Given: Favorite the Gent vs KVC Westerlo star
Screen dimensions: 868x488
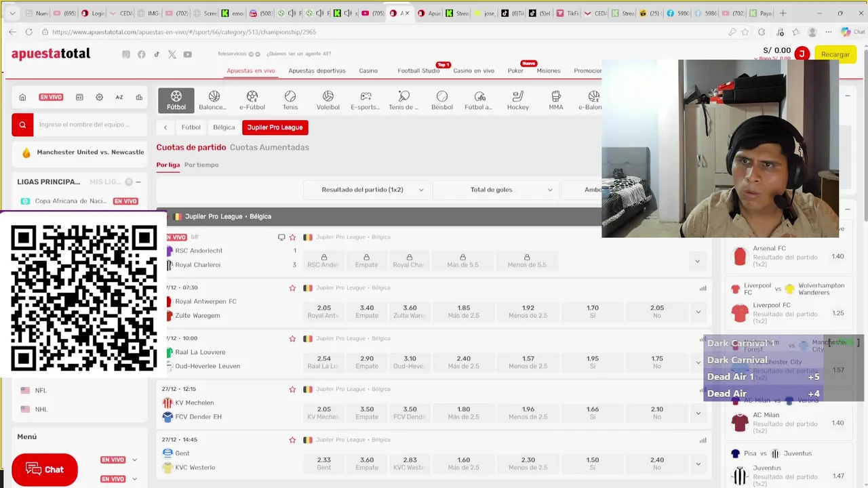Looking at the screenshot, I should coord(292,440).
